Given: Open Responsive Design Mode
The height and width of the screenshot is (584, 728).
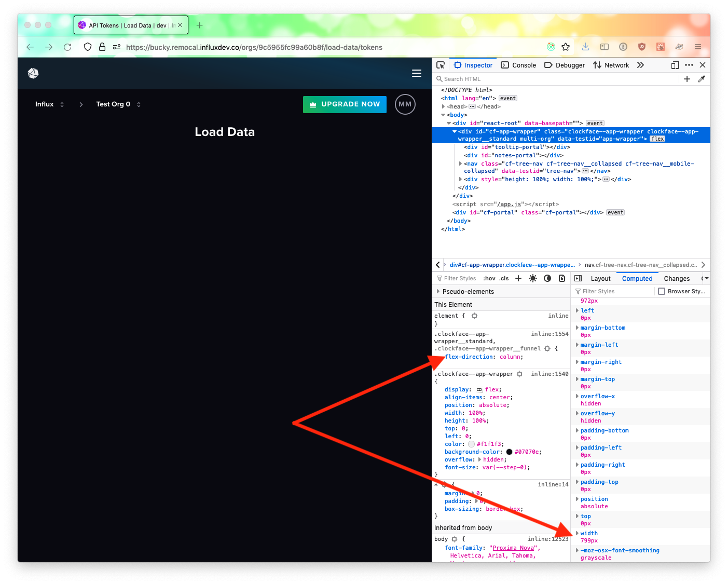Looking at the screenshot, I should [675, 65].
